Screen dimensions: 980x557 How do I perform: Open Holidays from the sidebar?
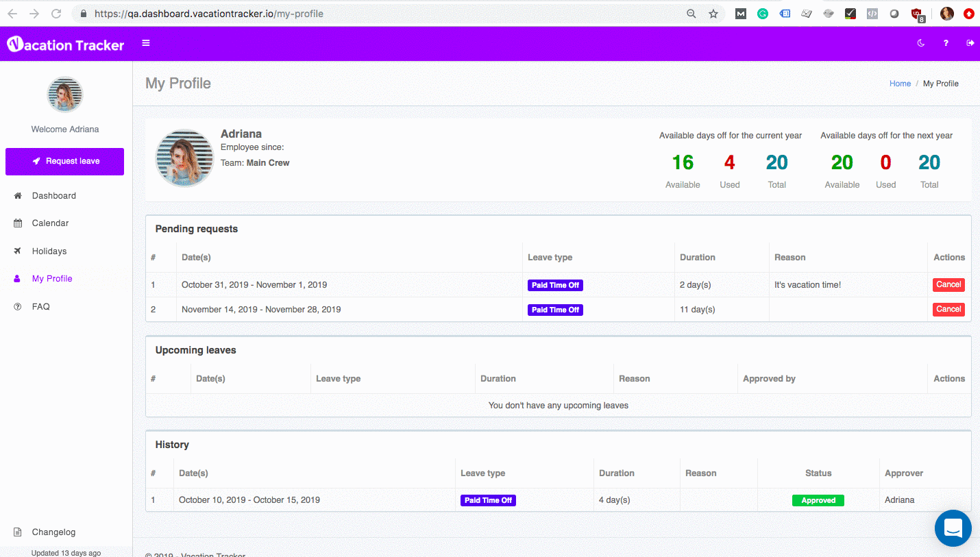tap(49, 251)
